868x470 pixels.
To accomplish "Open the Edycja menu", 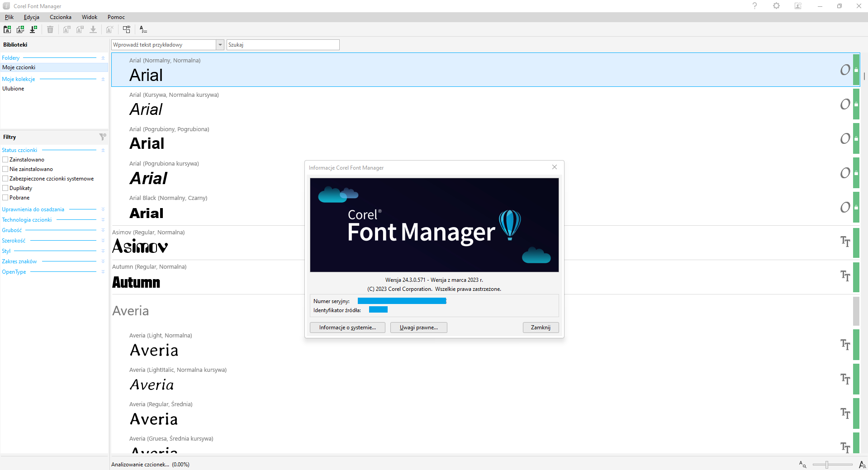I will tap(32, 17).
